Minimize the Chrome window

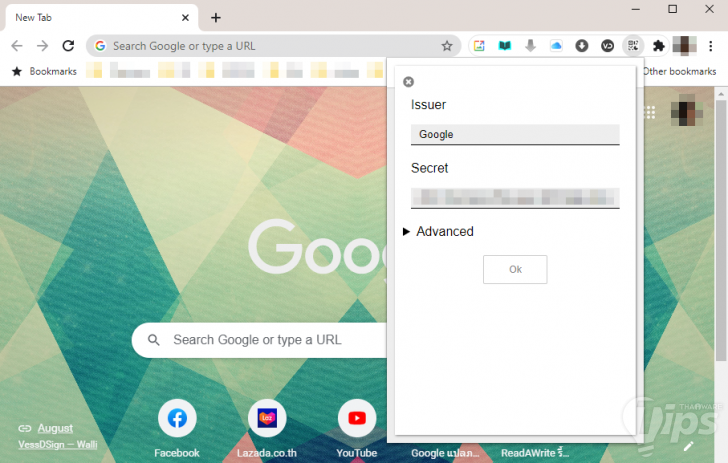point(636,9)
